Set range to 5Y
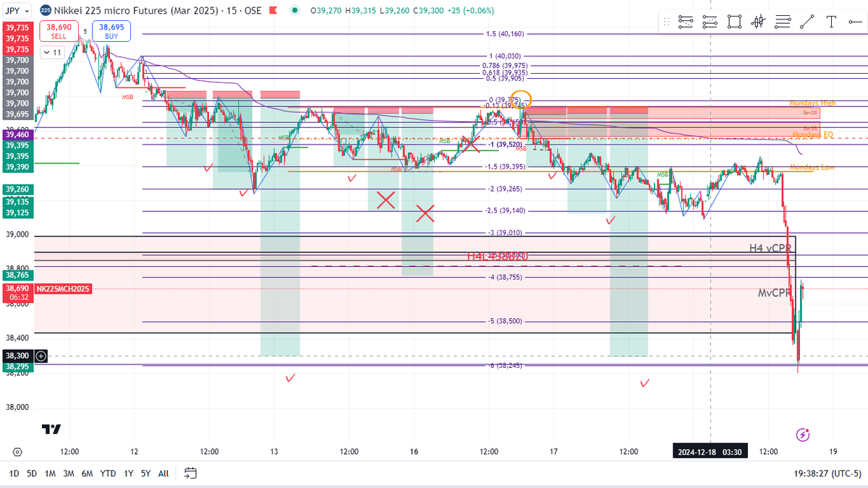The image size is (868, 488). [145, 474]
